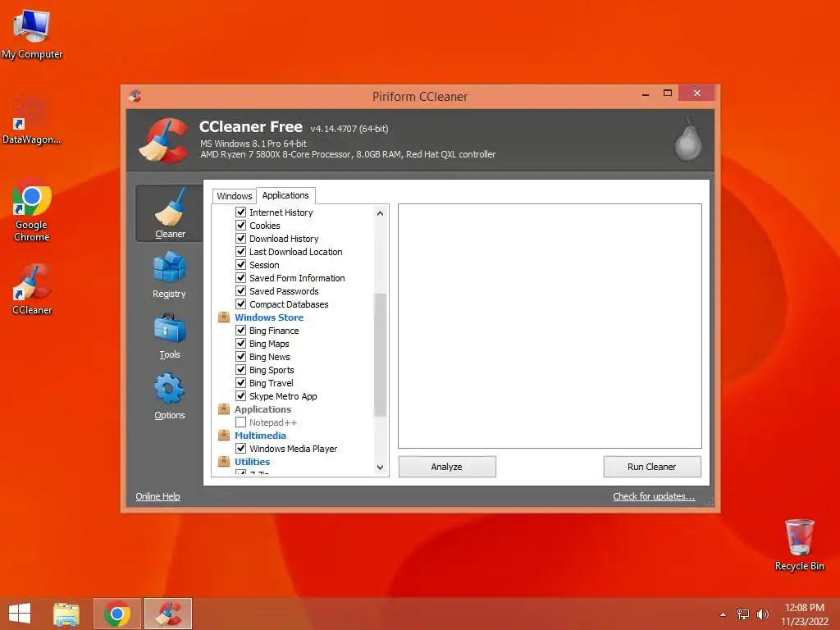840x630 pixels.
Task: Select the Applications tab
Action: [x=285, y=195]
